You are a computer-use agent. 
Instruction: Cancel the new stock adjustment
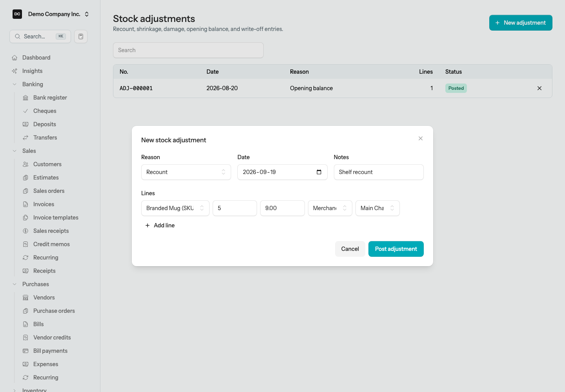click(x=350, y=249)
